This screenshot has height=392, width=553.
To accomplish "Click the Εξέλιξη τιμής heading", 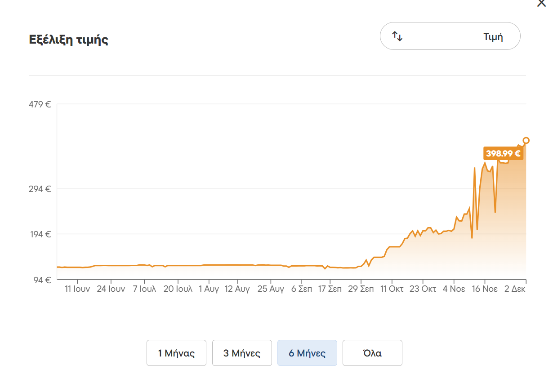I will pos(68,40).
